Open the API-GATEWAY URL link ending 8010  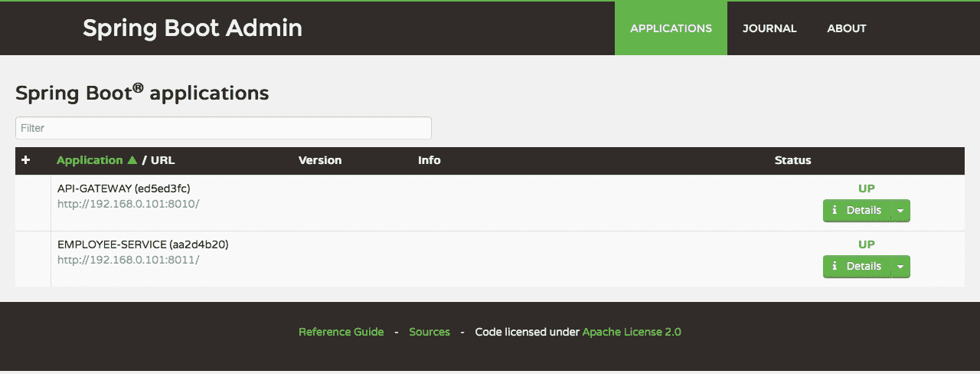(129, 204)
